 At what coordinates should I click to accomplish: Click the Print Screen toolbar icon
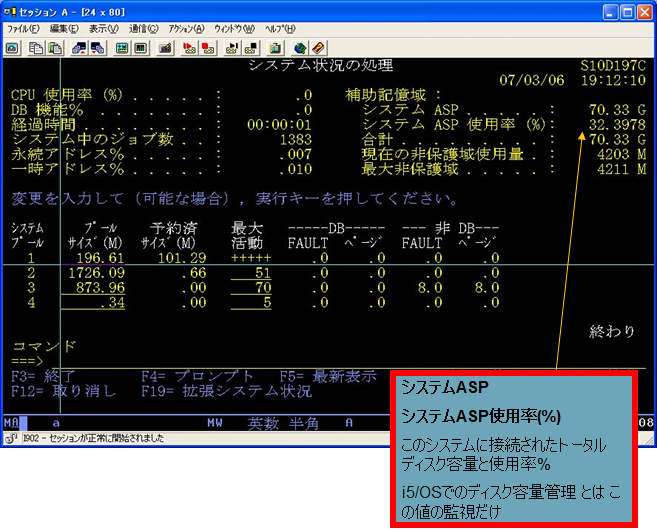[x=12, y=48]
